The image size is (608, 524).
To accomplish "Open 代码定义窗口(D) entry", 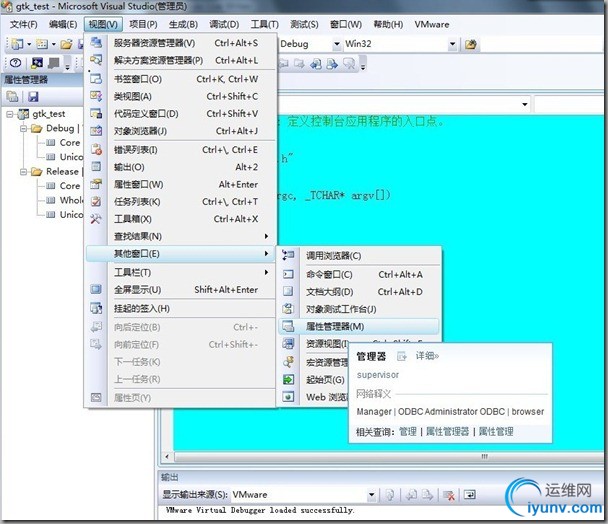I will 181,114.
